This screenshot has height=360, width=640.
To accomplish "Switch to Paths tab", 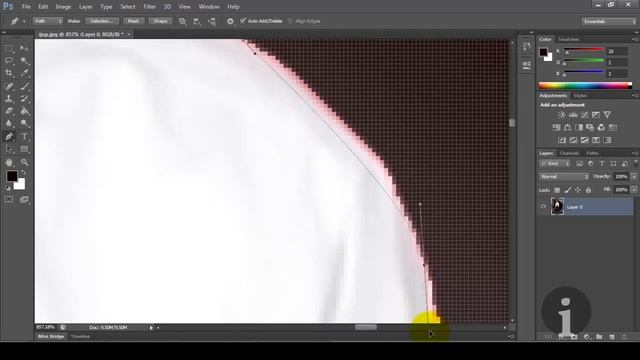I will 592,153.
